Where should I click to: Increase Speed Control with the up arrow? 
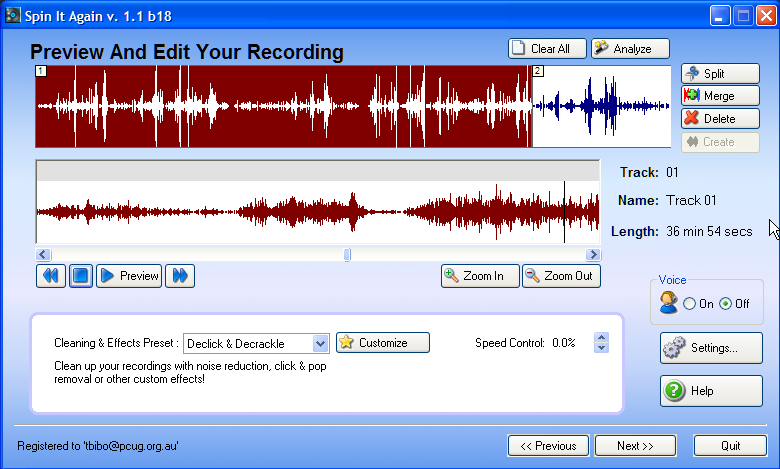tap(601, 337)
